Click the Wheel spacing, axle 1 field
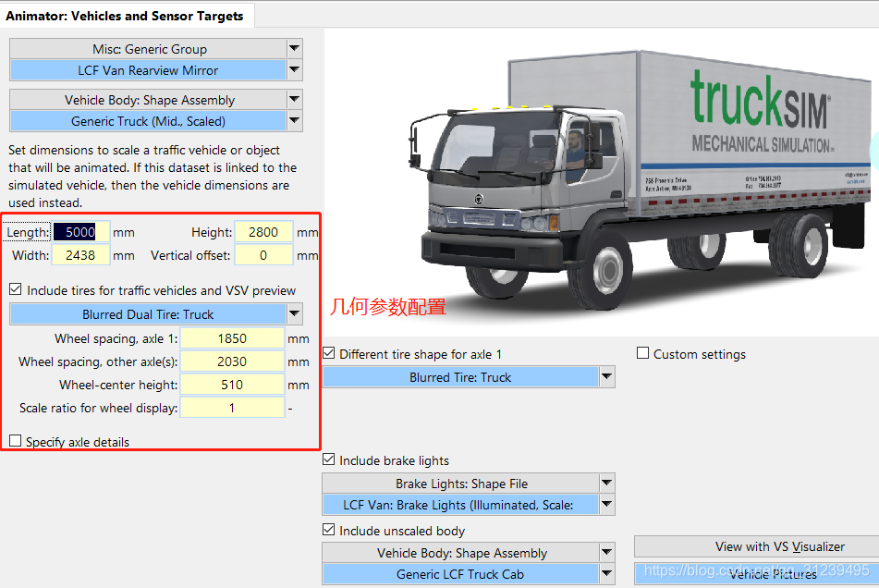This screenshot has height=588, width=879. pyautogui.click(x=232, y=338)
